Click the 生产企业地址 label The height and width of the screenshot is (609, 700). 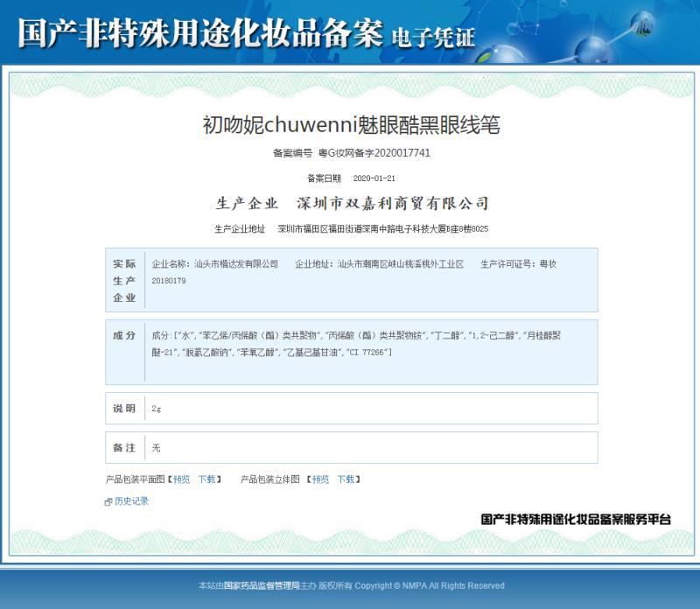tap(240, 229)
